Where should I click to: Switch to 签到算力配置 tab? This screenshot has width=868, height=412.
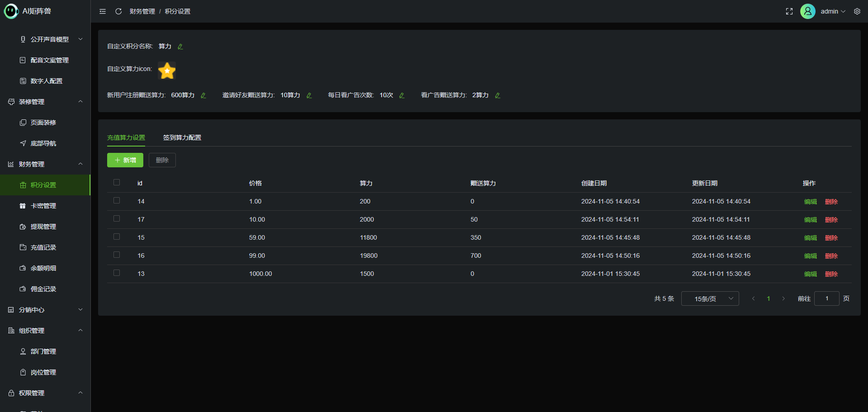click(x=182, y=137)
